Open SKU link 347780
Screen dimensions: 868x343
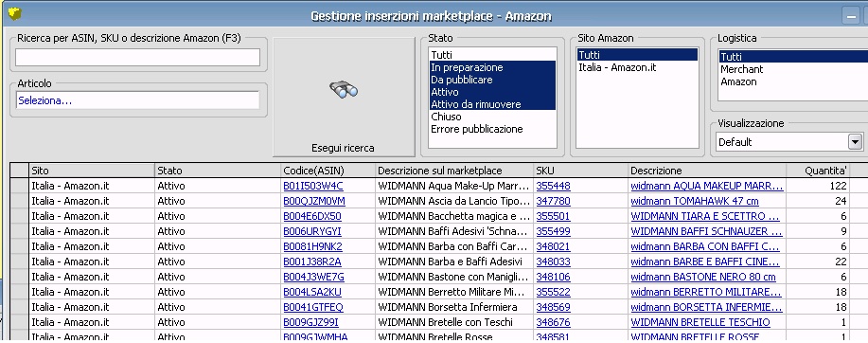(x=553, y=201)
